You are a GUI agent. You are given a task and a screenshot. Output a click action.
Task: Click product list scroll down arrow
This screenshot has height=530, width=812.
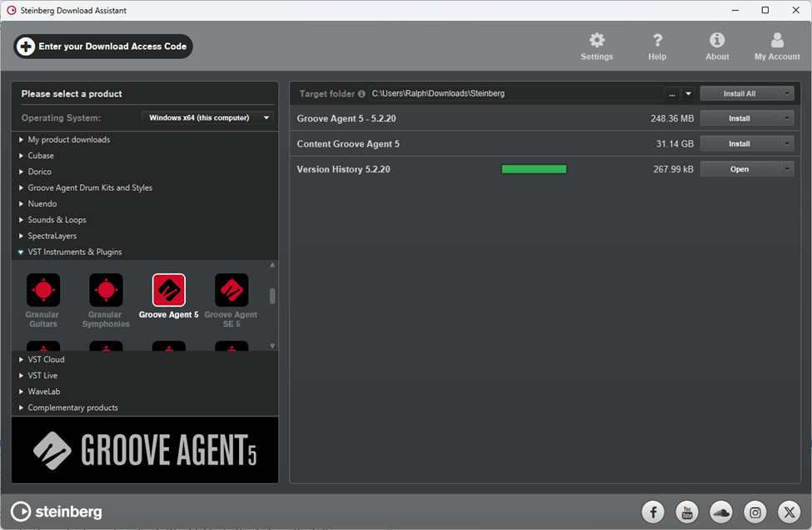[x=272, y=346]
